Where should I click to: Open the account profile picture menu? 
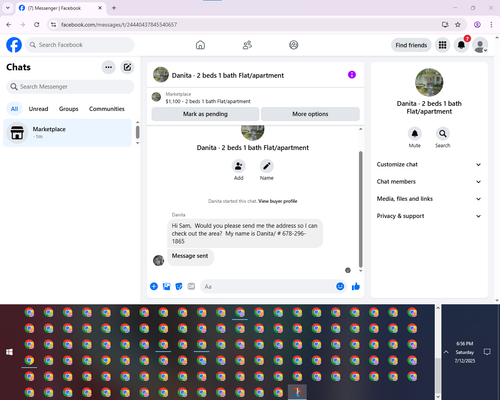tap(480, 45)
